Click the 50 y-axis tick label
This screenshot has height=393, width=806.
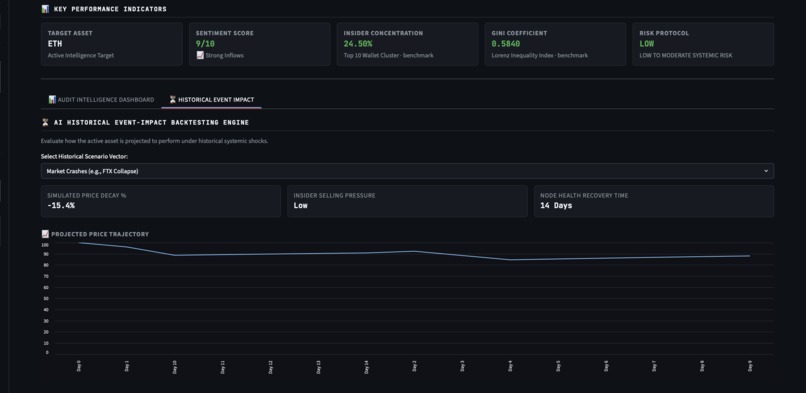pos(47,298)
